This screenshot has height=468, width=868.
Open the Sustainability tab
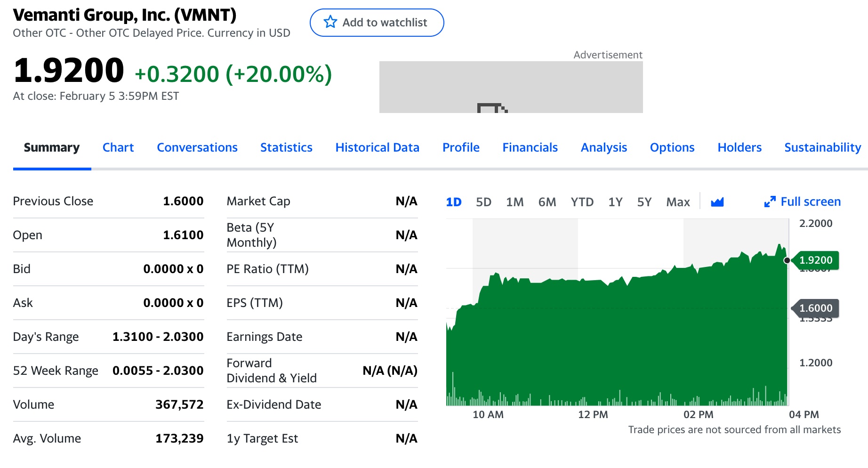click(x=822, y=147)
